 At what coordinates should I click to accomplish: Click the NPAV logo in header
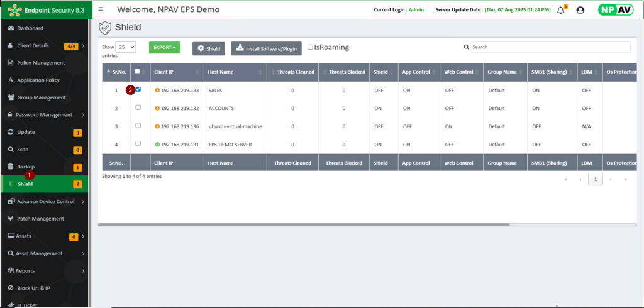616,10
